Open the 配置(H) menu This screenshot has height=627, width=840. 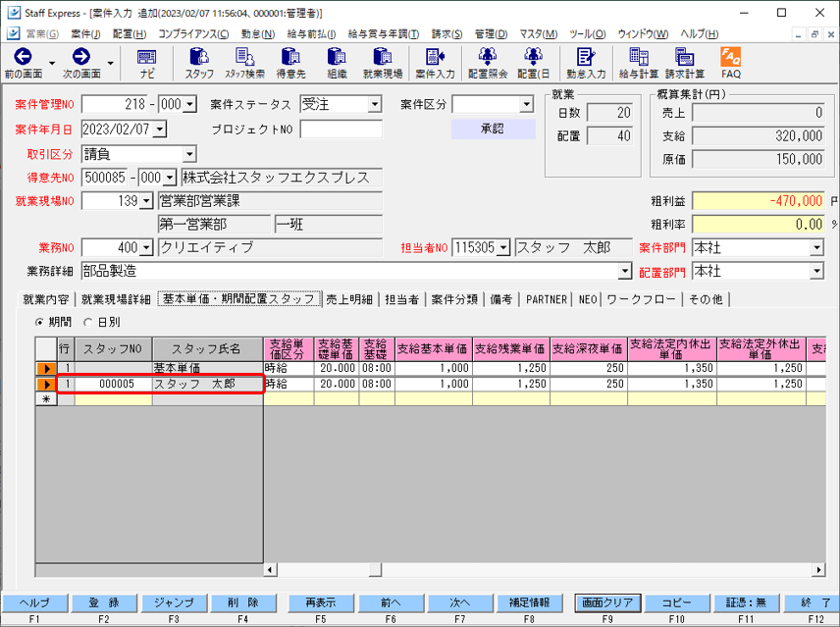coord(130,34)
